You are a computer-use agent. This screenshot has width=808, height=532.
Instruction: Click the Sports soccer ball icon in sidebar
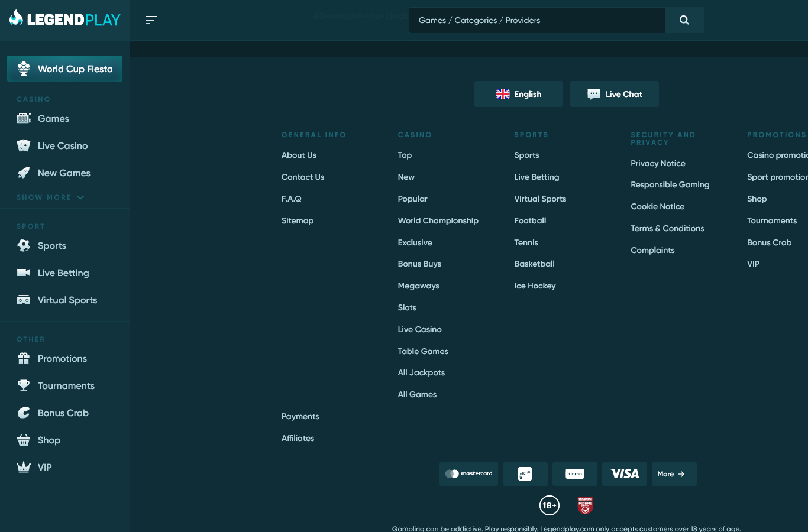[x=24, y=245]
